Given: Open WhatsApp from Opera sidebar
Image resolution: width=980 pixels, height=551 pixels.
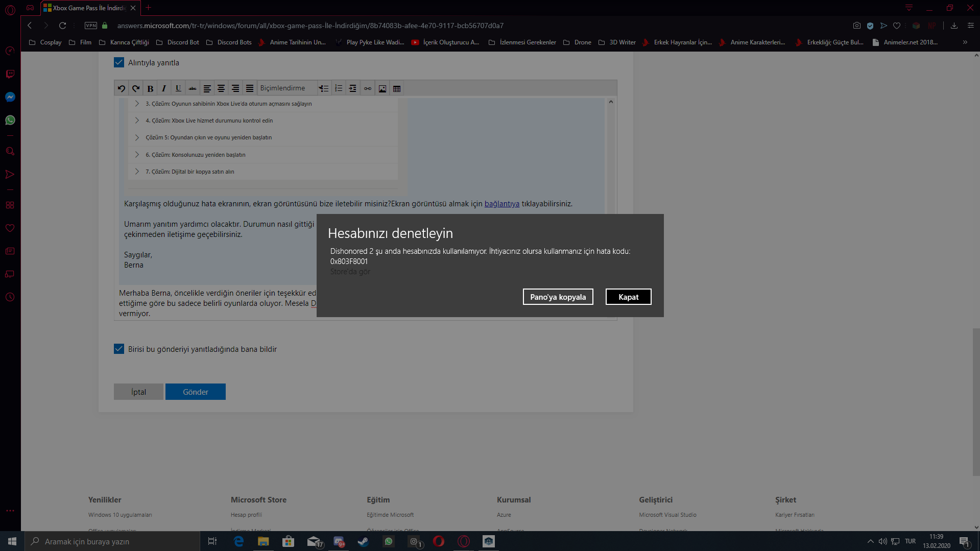Looking at the screenshot, I should click(10, 120).
